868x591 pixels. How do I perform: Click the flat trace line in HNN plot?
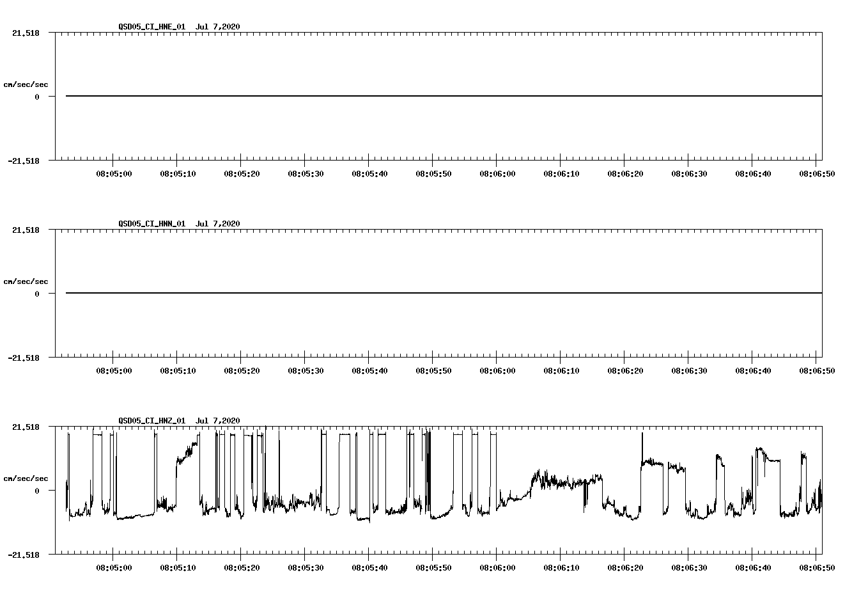coord(444,293)
